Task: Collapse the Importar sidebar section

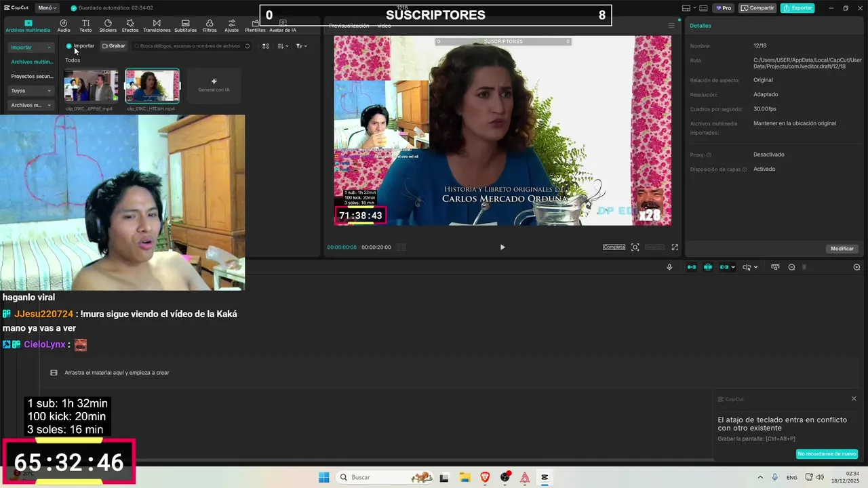Action: [x=31, y=47]
